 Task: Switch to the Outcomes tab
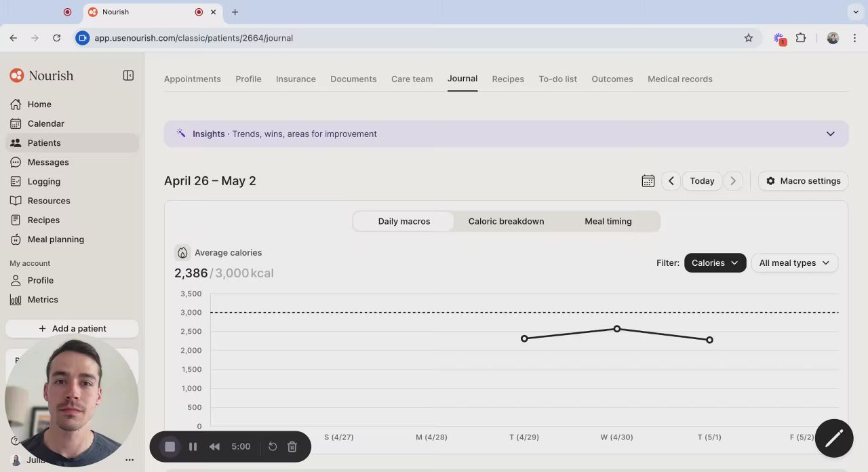coord(612,79)
